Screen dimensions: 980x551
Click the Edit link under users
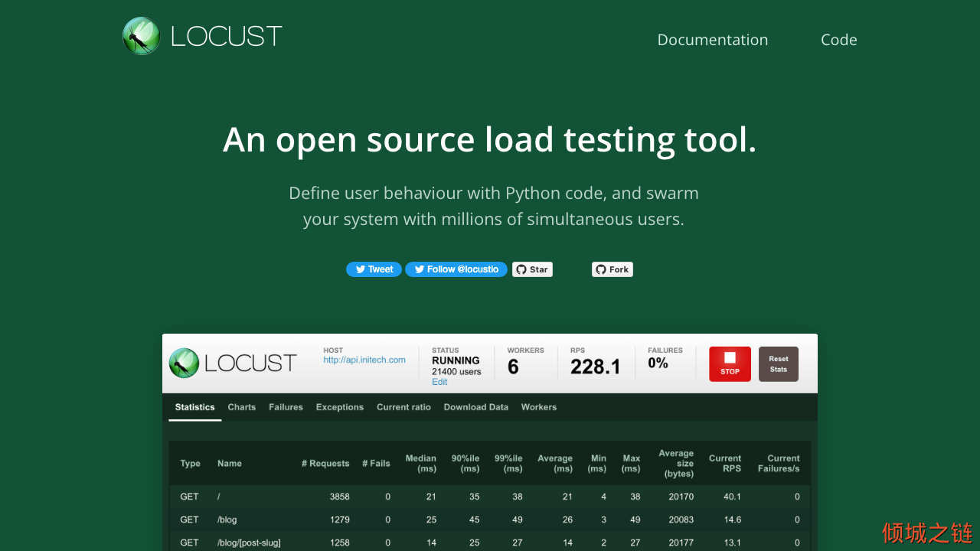tap(439, 382)
